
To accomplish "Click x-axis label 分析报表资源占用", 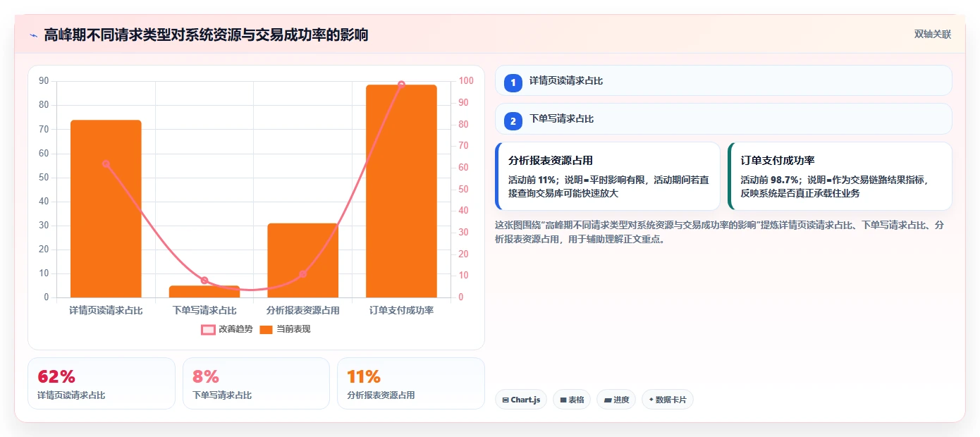I will click(303, 310).
